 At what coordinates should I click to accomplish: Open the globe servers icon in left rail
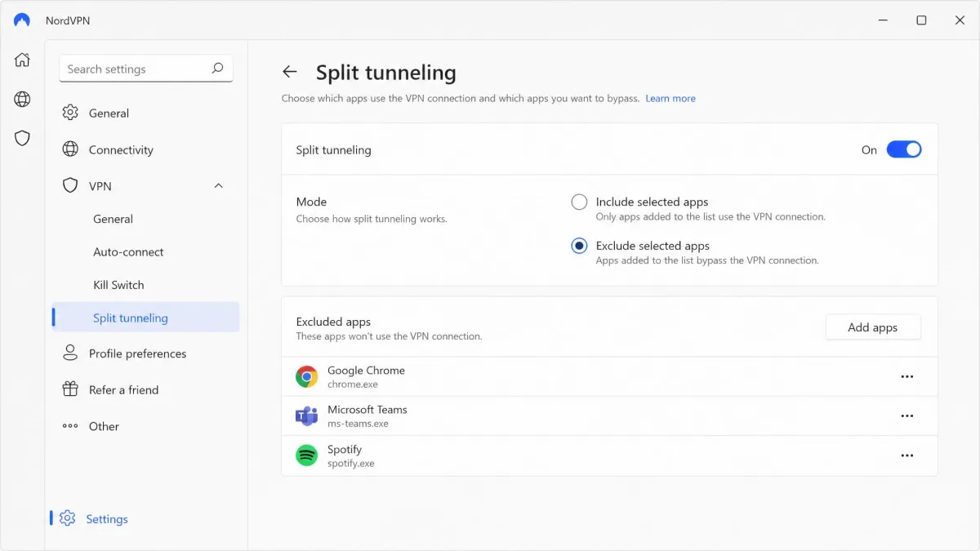(x=22, y=99)
